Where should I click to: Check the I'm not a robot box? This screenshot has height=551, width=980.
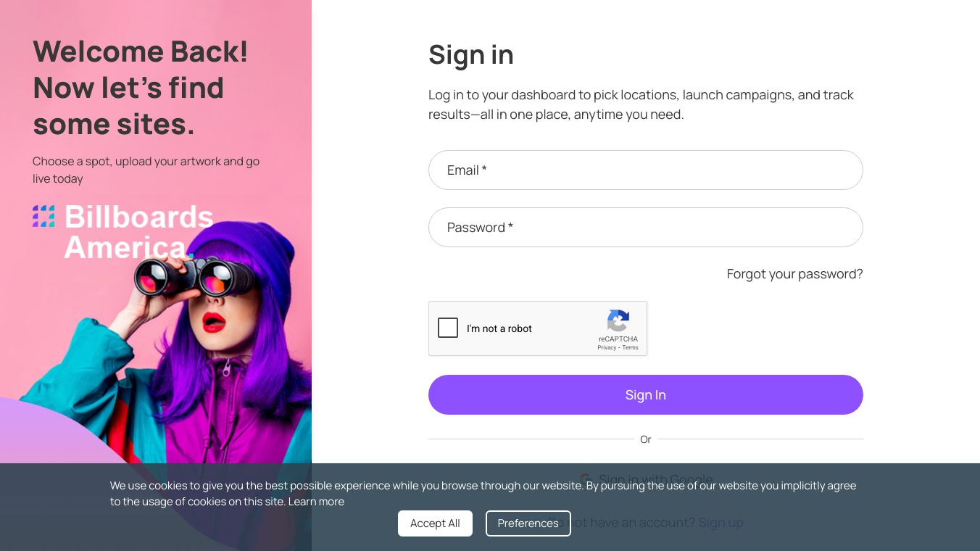[x=448, y=328]
